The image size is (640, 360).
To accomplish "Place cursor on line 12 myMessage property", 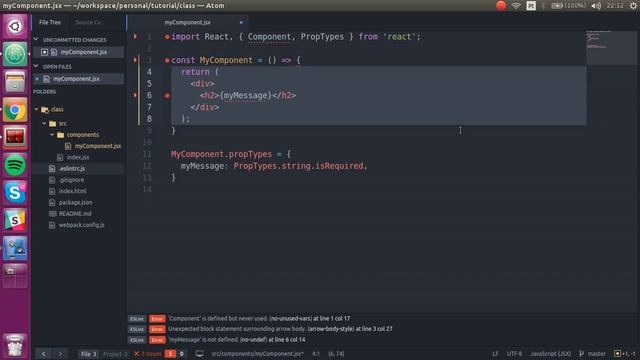I will click(202, 166).
